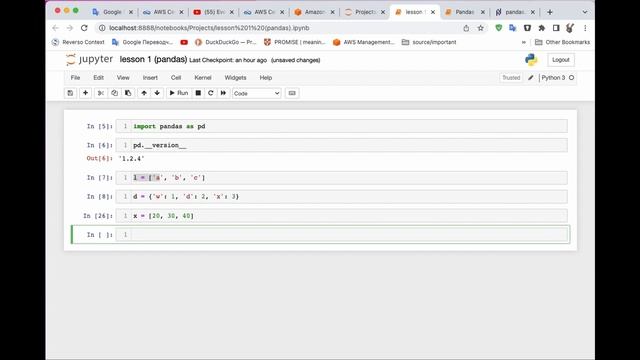
Task: Save notebook with the floppy disk icon
Action: coord(70,93)
